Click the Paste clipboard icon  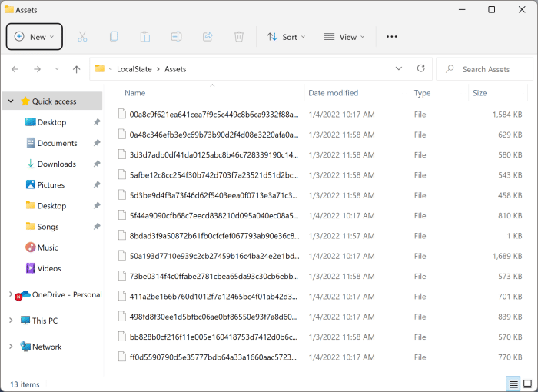145,37
